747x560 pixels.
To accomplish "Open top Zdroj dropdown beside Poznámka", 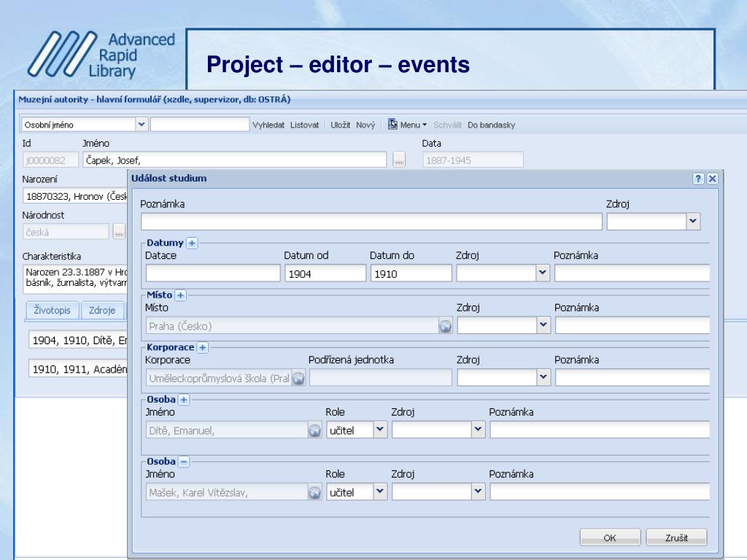I will 693,221.
